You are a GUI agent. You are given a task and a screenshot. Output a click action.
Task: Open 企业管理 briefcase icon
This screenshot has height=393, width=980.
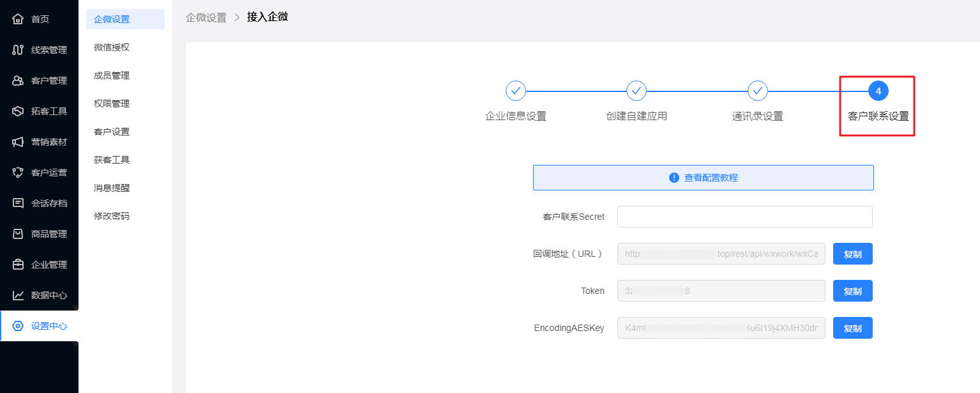(19, 265)
